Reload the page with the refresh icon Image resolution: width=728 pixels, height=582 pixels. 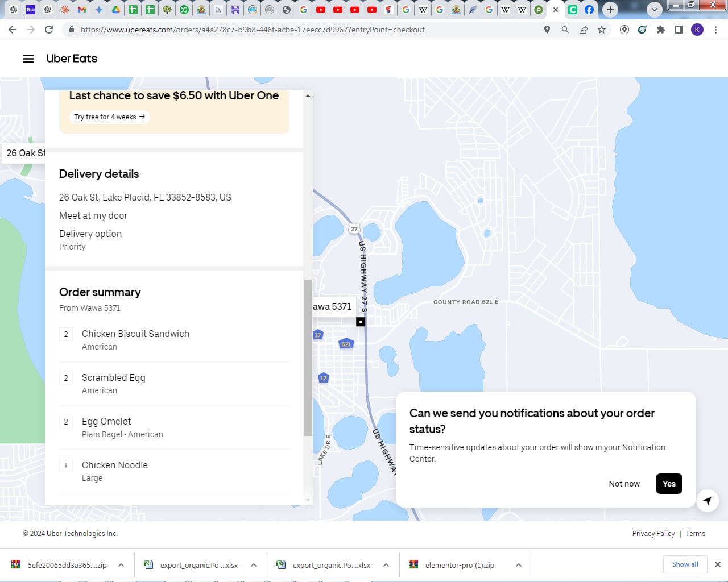coord(49,30)
